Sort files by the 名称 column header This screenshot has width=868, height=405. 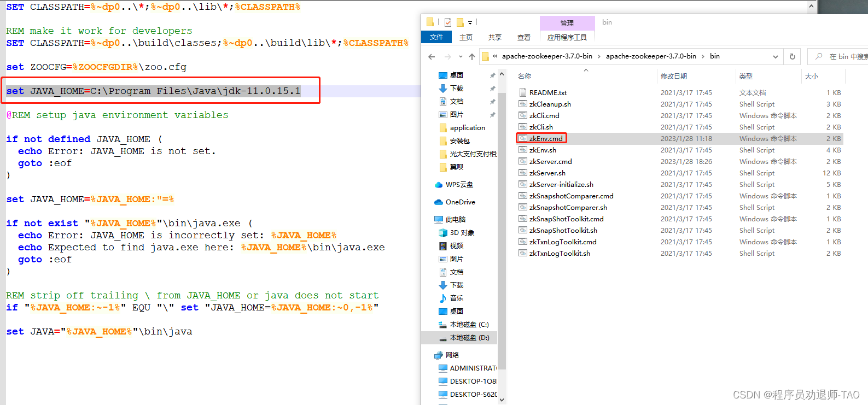[x=586, y=77]
